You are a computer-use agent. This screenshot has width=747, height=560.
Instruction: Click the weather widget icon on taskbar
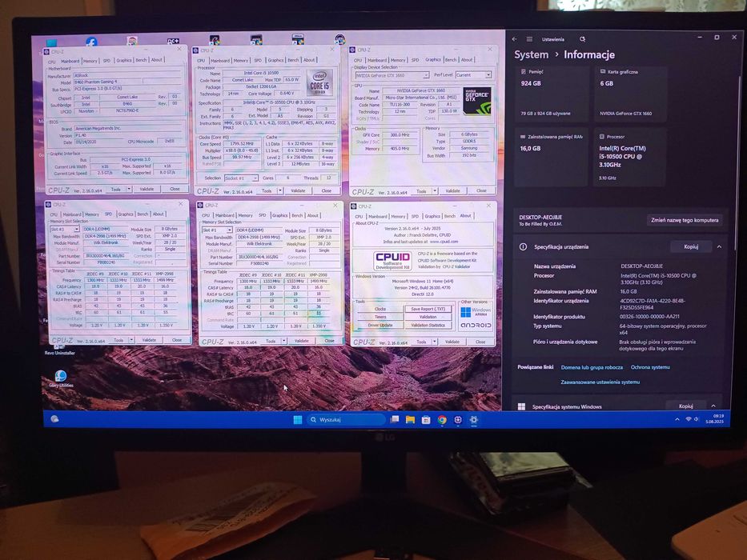[x=54, y=418]
